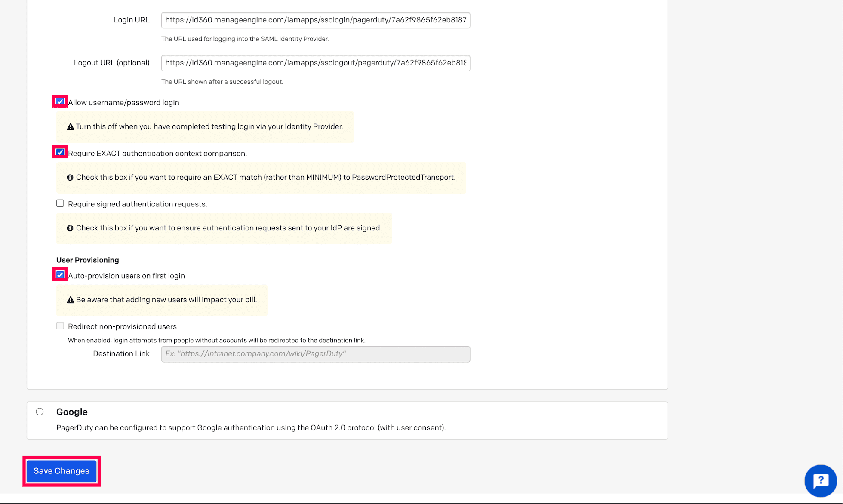Click the Save Changes button
Viewport: 843px width, 504px height.
(x=61, y=471)
